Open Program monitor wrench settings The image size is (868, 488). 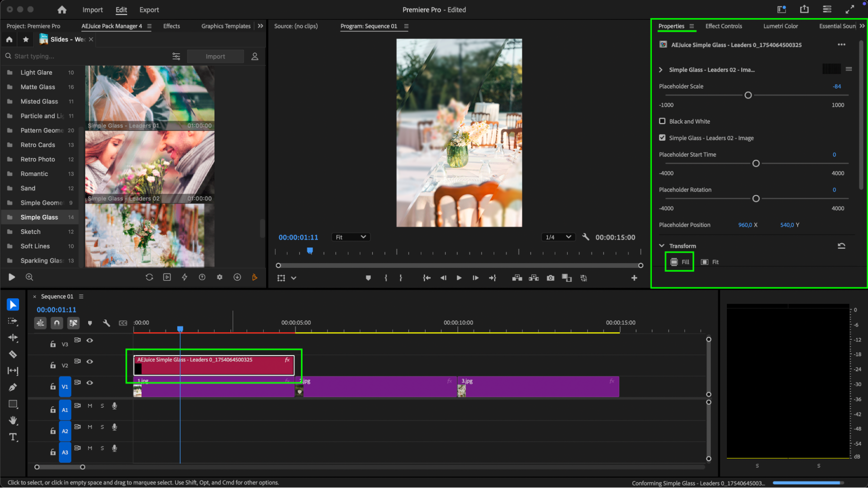585,237
